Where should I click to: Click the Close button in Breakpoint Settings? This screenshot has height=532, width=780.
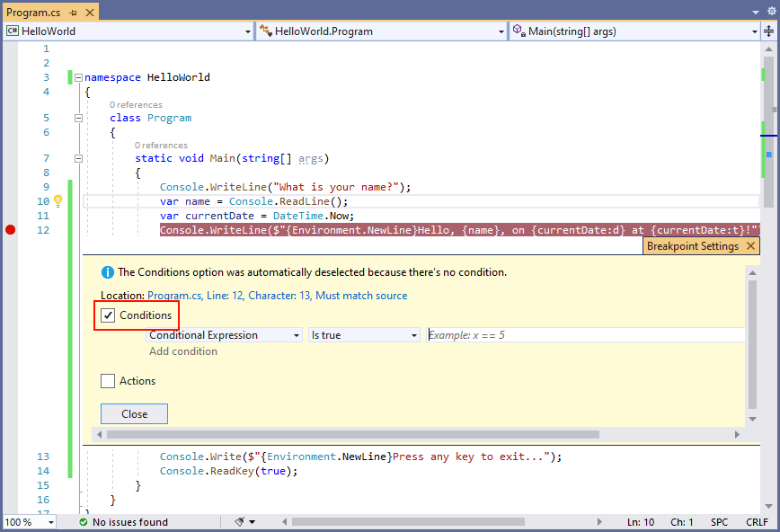point(133,413)
